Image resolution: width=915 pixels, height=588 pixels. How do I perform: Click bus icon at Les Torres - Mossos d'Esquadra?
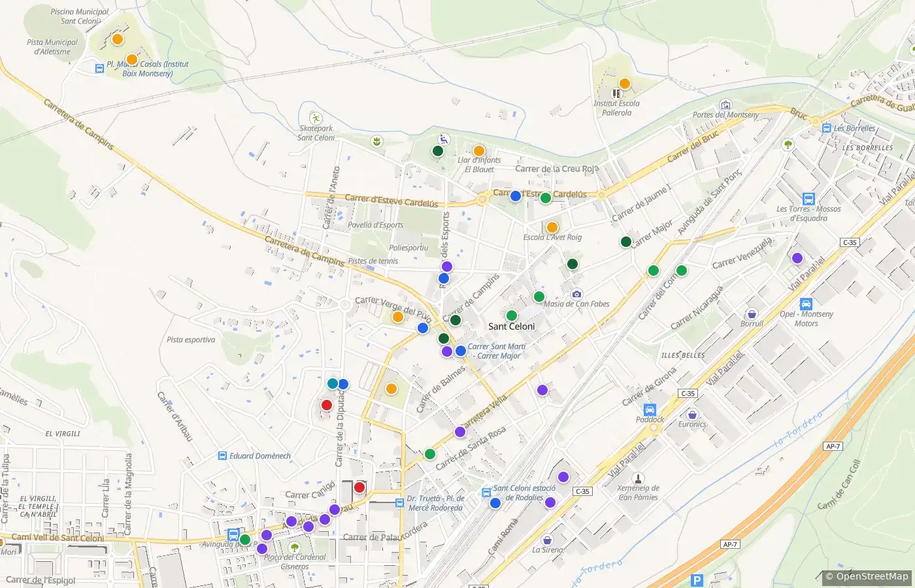(808, 199)
